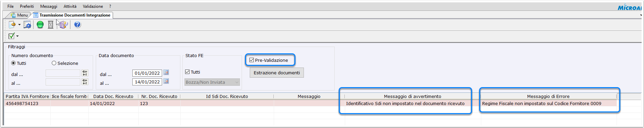Screen dimensions: 644x128
Task: Click the hourglass icon in toolbar
Action: (x=50, y=25)
